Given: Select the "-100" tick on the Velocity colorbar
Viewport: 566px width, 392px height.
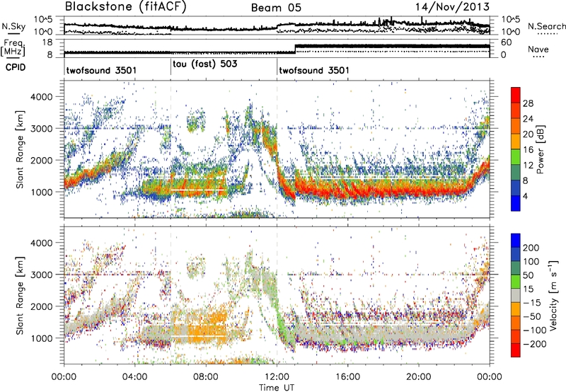Looking at the screenshot, I should [x=535, y=330].
